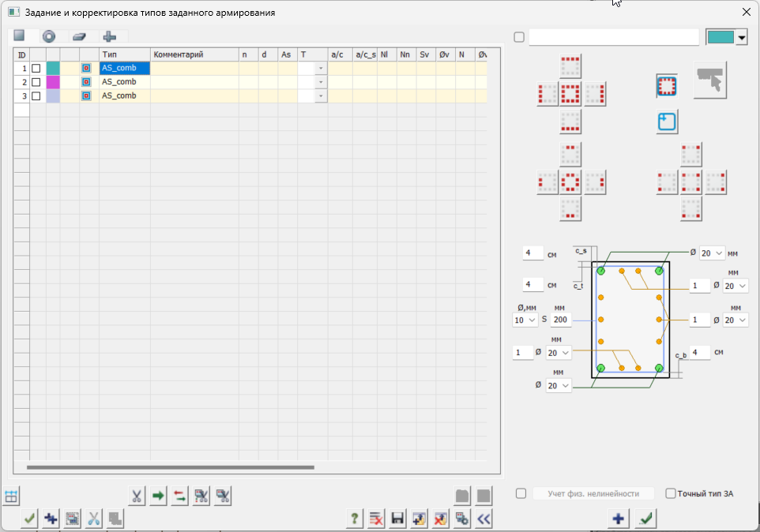Open the T dropdown in row 3
Viewport: 760px width, 532px height.
tap(321, 96)
